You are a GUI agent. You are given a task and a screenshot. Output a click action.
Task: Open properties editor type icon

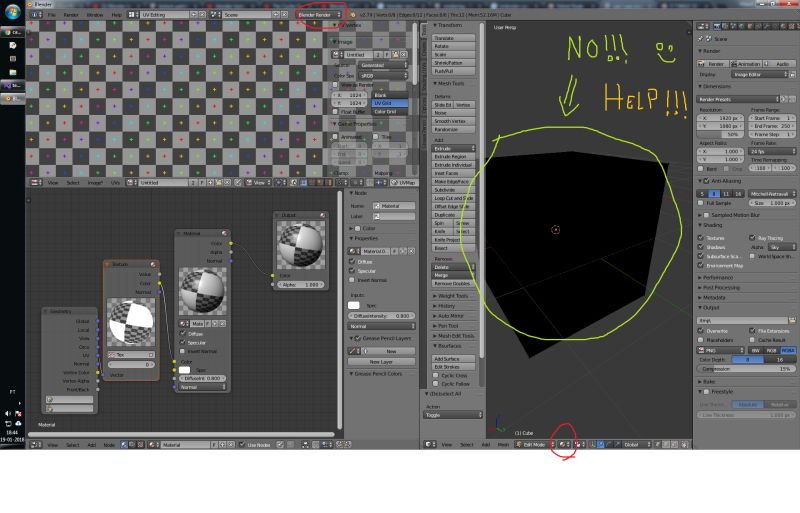coord(703,26)
